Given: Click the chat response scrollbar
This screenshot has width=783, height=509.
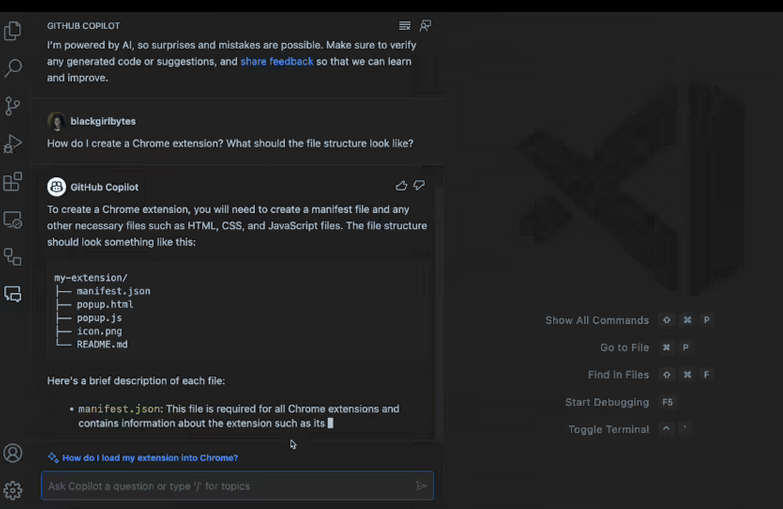Looking at the screenshot, I should pyautogui.click(x=438, y=300).
